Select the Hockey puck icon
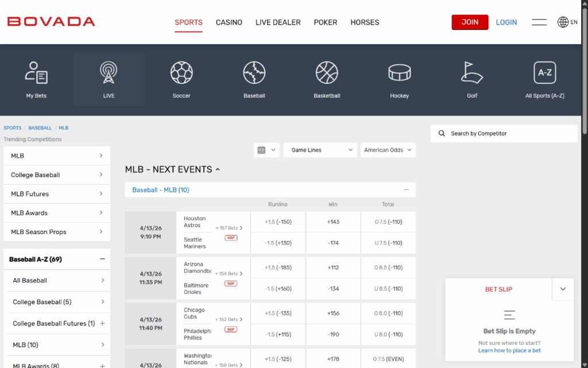The image size is (588, 368). [x=400, y=73]
